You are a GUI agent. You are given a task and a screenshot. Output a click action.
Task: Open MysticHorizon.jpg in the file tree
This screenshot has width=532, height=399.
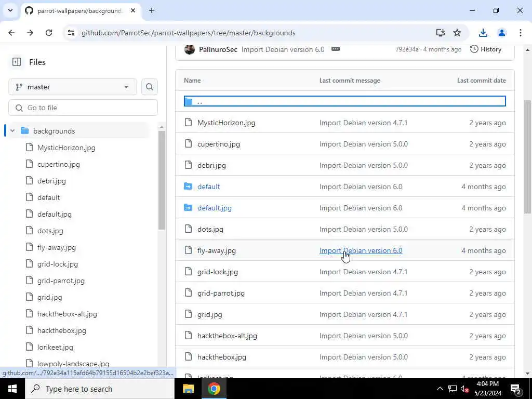pos(66,148)
